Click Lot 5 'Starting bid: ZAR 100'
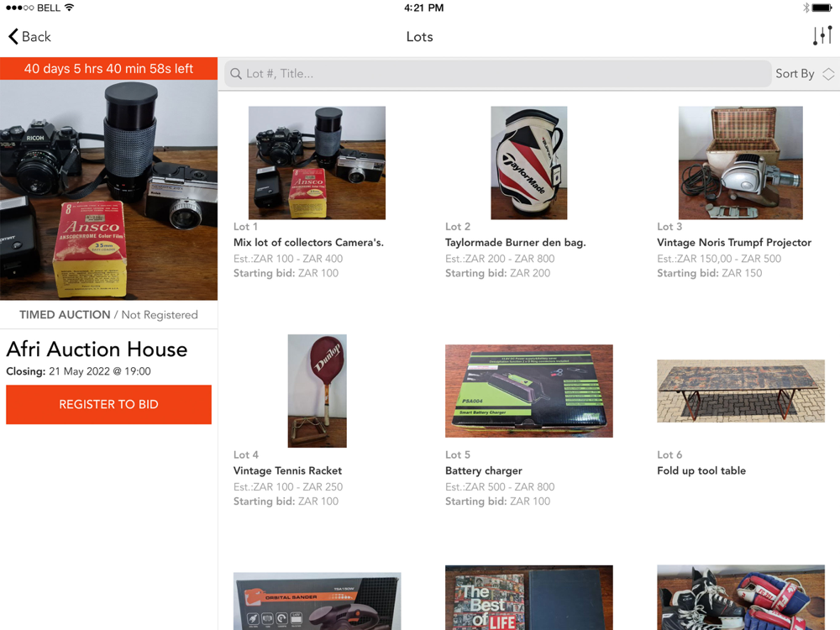 point(497,501)
